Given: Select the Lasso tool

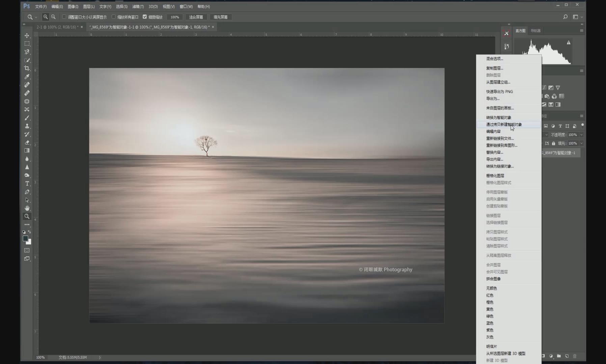Looking at the screenshot, I should click(x=27, y=52).
